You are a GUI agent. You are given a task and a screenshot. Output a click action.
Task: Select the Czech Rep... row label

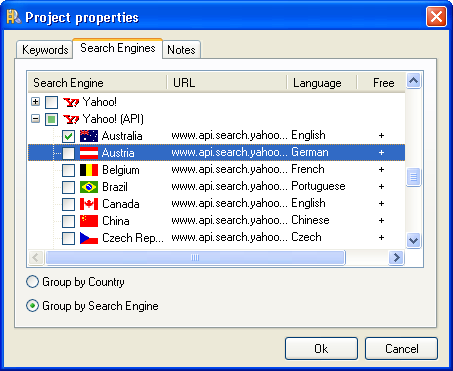[x=133, y=238]
